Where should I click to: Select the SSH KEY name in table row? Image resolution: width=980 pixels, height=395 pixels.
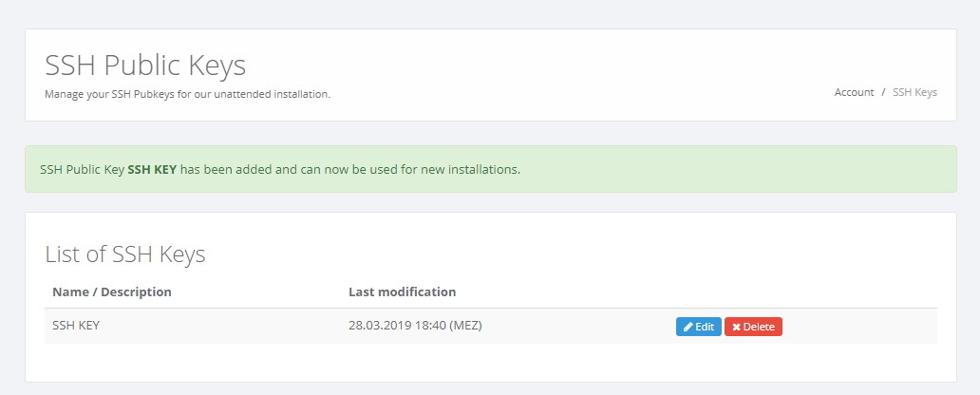pos(76,326)
